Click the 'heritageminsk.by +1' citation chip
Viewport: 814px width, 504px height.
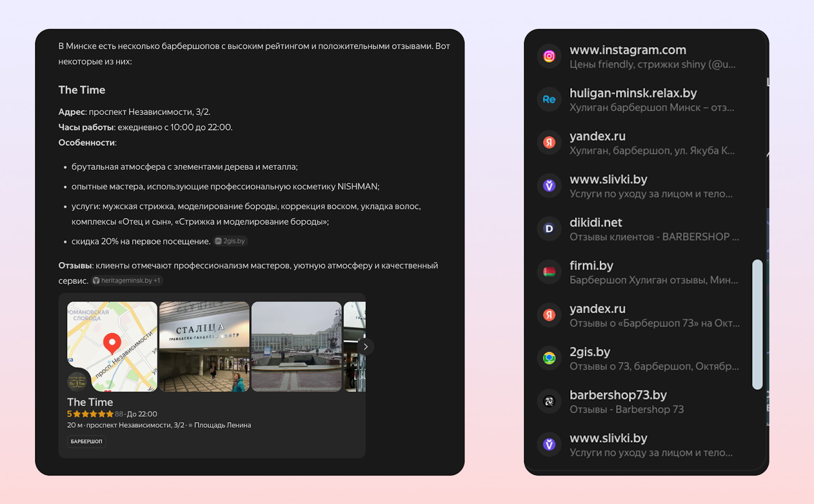[127, 281]
